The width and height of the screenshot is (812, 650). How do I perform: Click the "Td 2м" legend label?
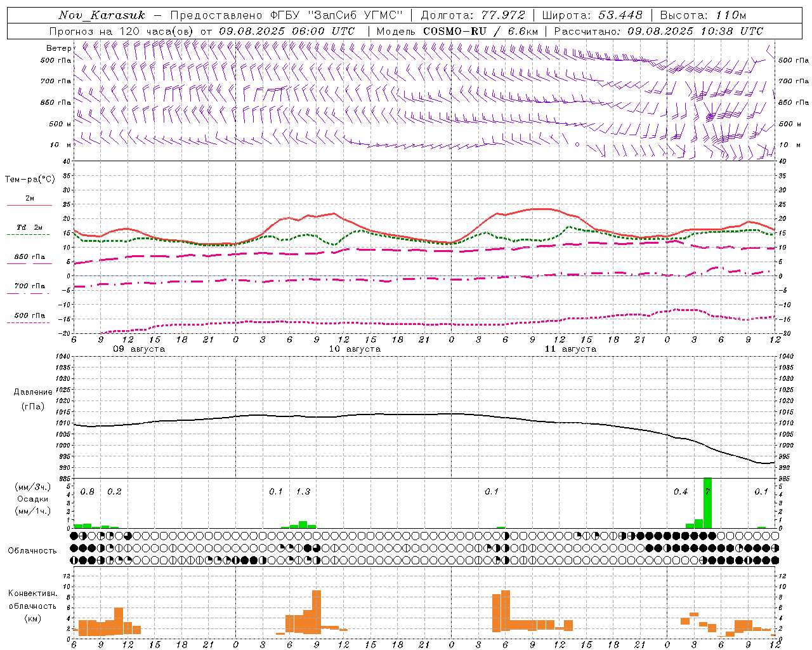[x=30, y=227]
